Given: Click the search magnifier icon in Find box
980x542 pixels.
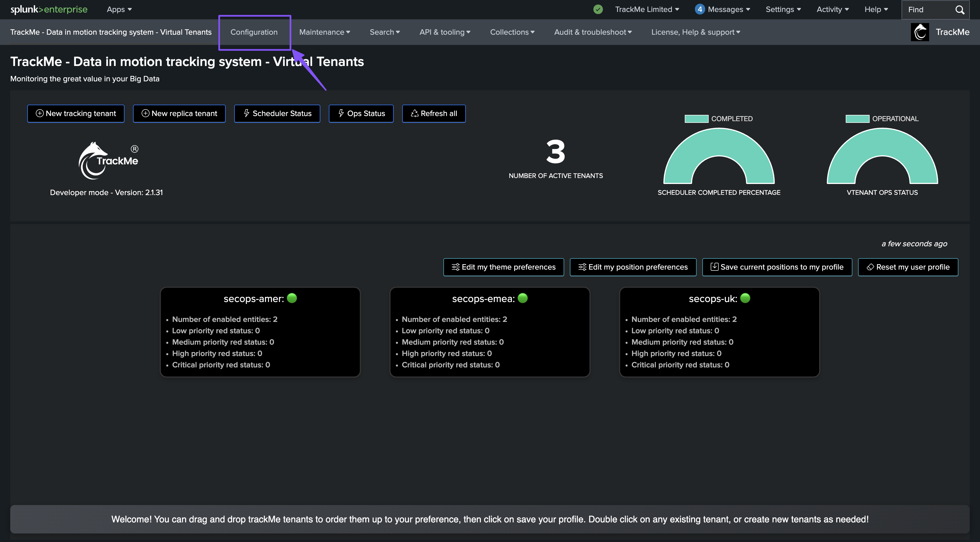Looking at the screenshot, I should (960, 10).
